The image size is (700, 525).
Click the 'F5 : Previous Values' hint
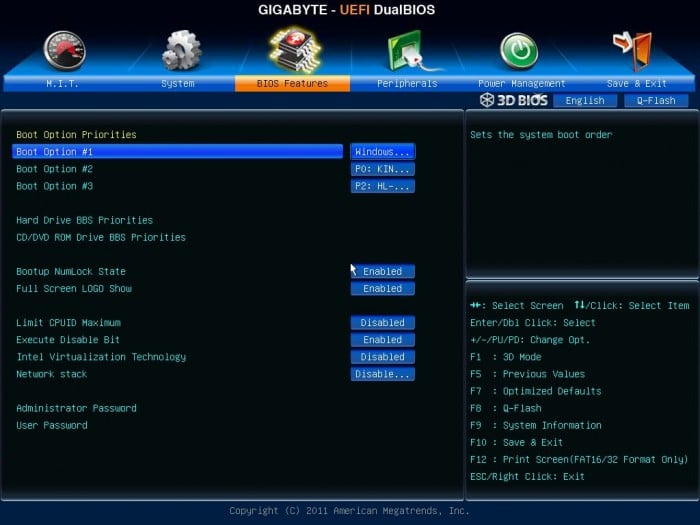click(528, 374)
